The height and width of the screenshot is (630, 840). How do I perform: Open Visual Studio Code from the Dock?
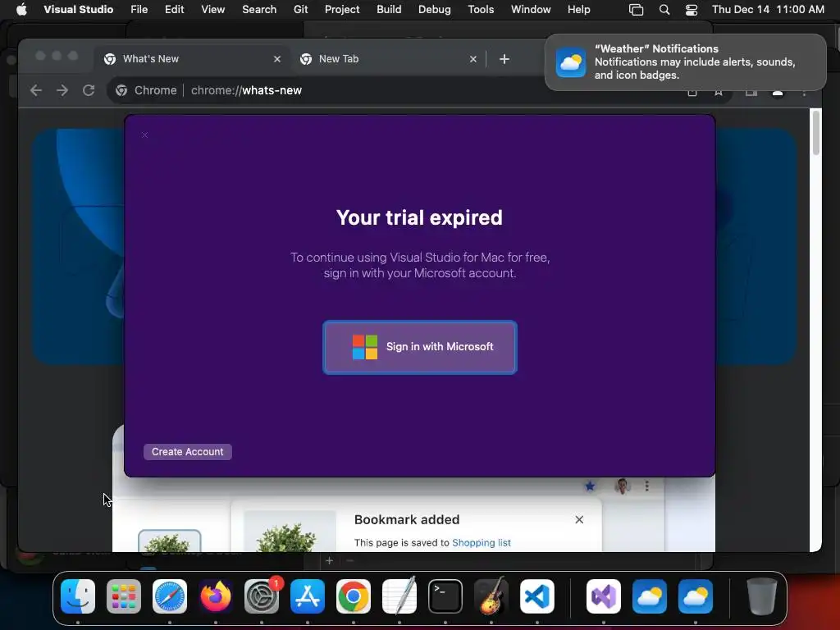coord(536,596)
